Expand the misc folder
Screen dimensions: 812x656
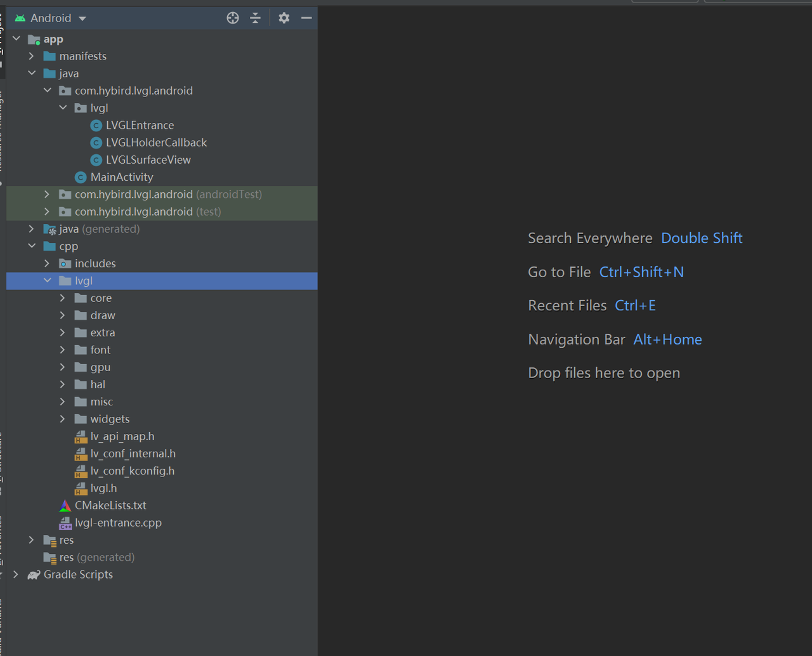pyautogui.click(x=63, y=402)
